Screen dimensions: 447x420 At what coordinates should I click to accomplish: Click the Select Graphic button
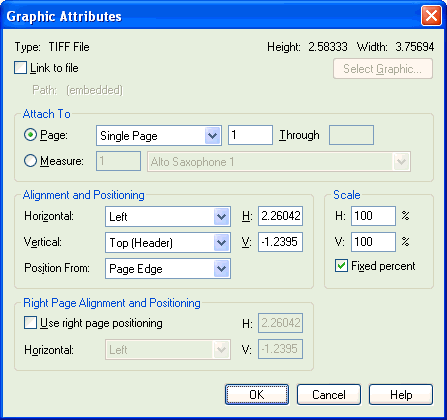pyautogui.click(x=383, y=69)
